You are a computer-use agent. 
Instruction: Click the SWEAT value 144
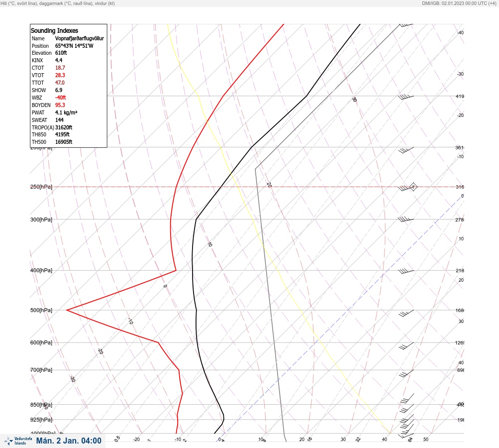click(59, 120)
